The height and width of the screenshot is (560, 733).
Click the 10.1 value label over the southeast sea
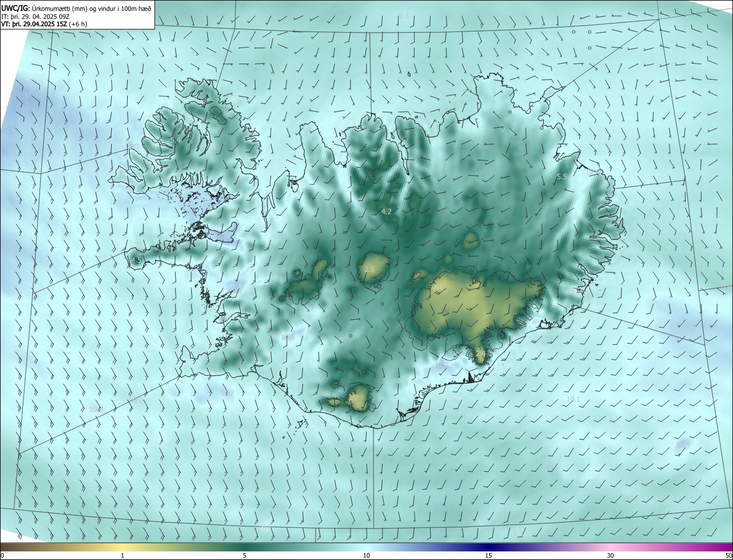tap(573, 399)
